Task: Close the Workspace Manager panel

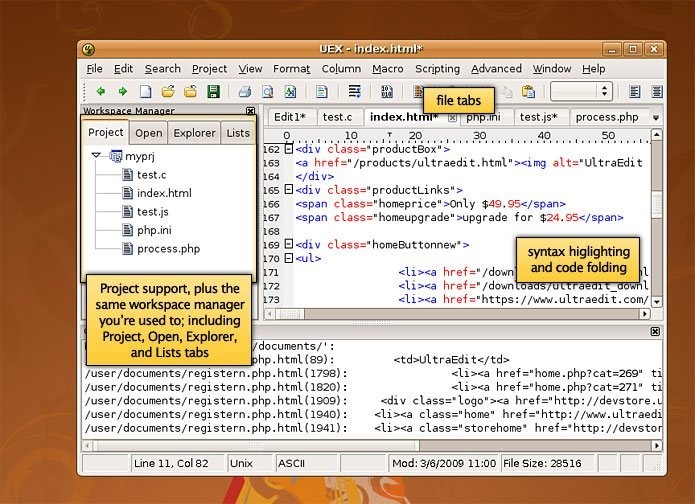Action: point(250,111)
